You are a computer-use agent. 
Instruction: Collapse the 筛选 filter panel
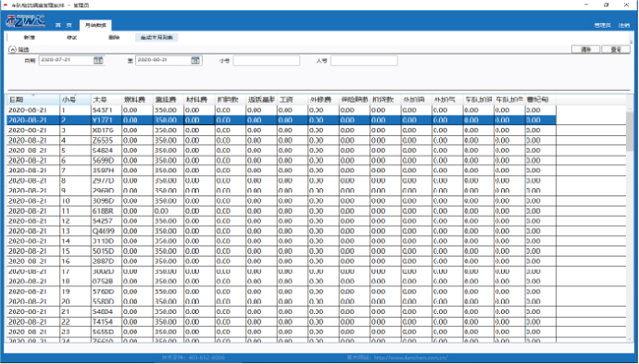point(12,49)
